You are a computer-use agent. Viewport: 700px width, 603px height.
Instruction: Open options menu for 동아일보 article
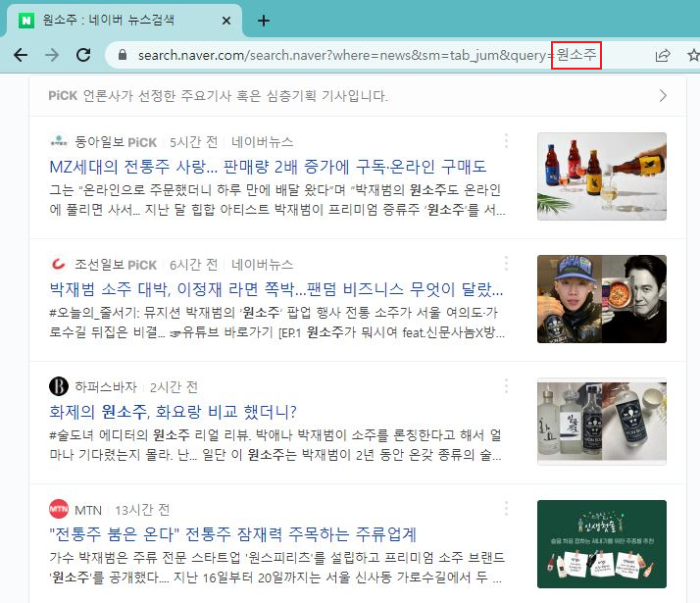click(x=506, y=141)
